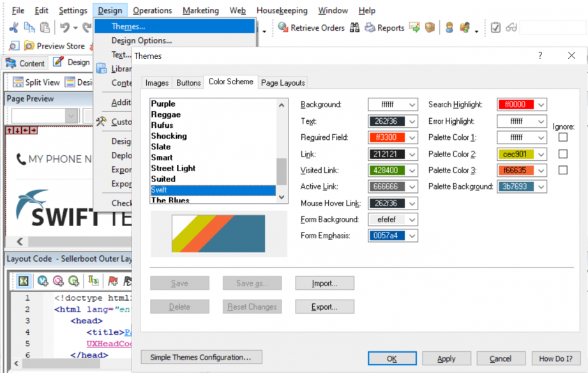
Task: Open Reports from the toolbar
Action: pos(384,27)
